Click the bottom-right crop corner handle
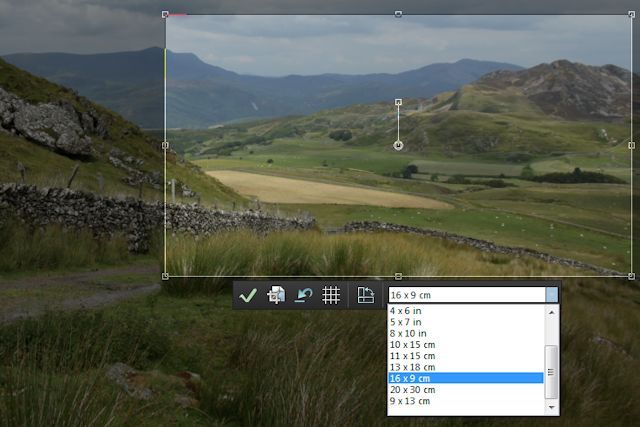The height and width of the screenshot is (427, 640). pyautogui.click(x=631, y=276)
